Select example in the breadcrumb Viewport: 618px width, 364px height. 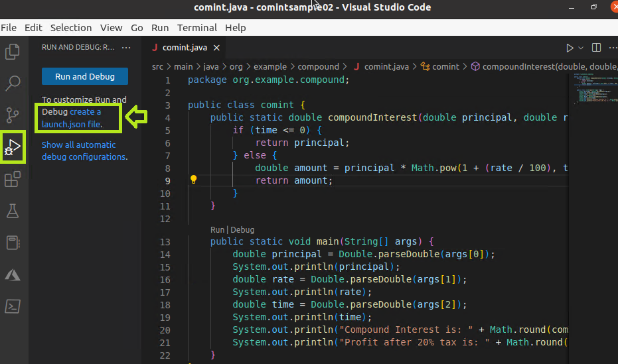pyautogui.click(x=270, y=66)
